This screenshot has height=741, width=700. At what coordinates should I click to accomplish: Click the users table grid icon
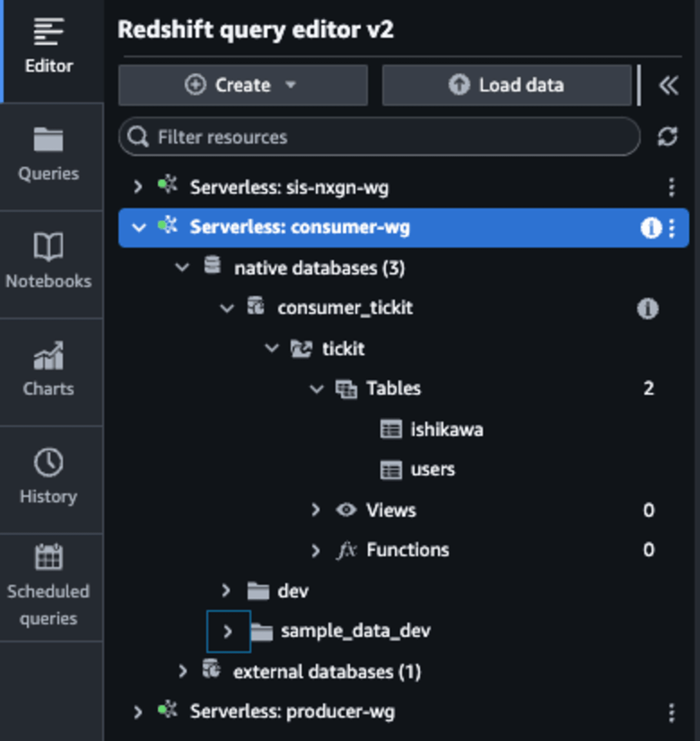point(391,470)
